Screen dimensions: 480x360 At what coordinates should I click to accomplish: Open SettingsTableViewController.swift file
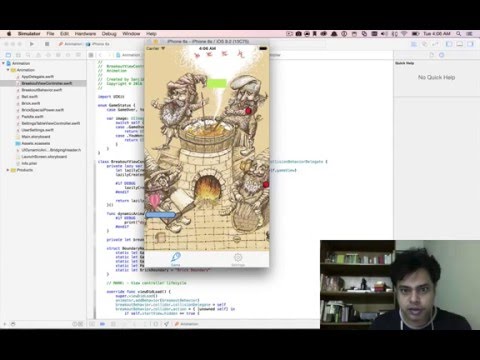click(51, 123)
